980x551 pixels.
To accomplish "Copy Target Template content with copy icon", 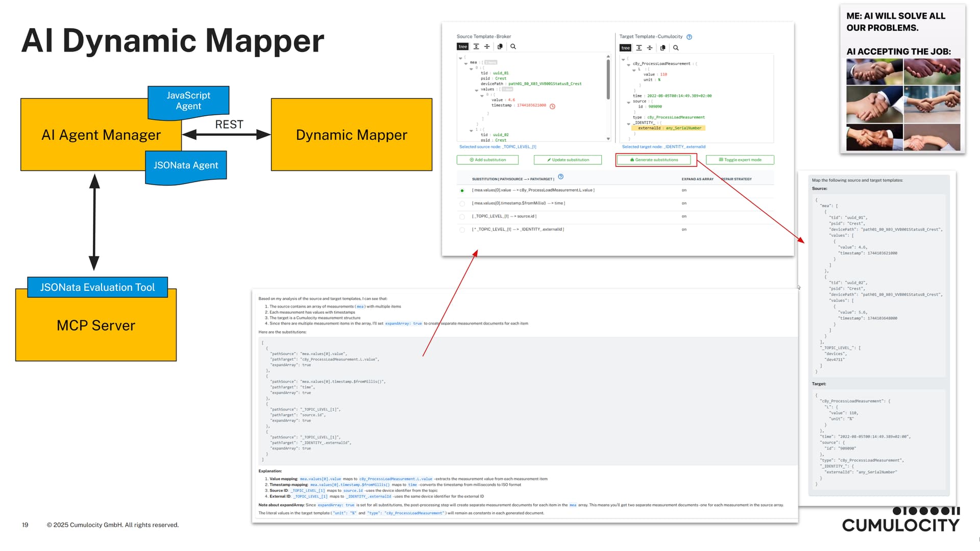I will click(x=663, y=48).
